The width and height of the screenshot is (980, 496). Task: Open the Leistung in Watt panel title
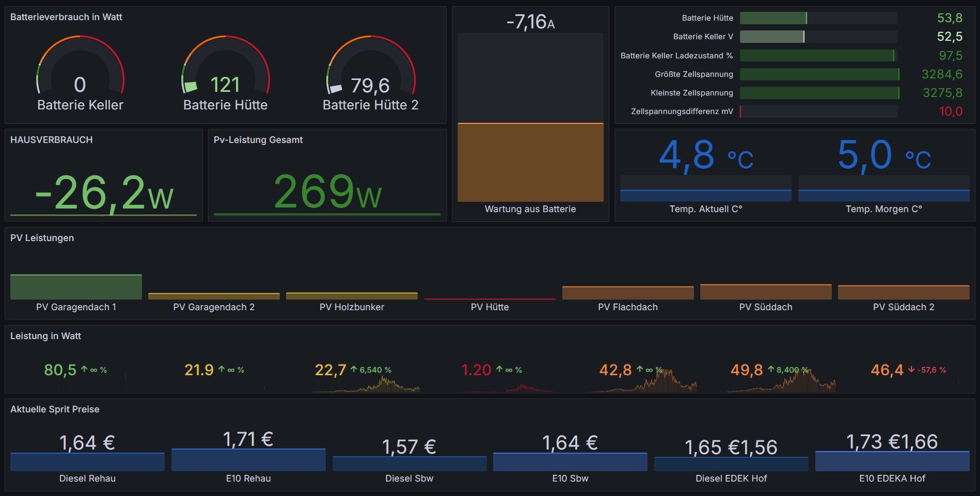point(46,336)
